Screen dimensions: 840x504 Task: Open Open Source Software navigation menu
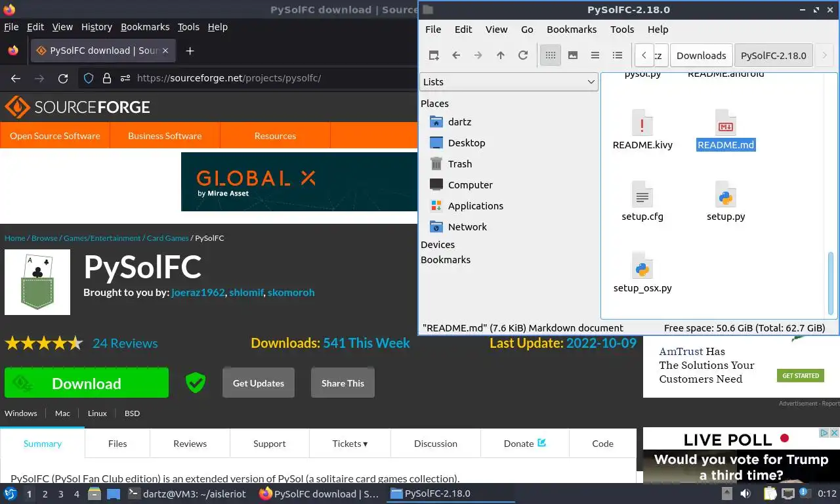click(x=55, y=136)
